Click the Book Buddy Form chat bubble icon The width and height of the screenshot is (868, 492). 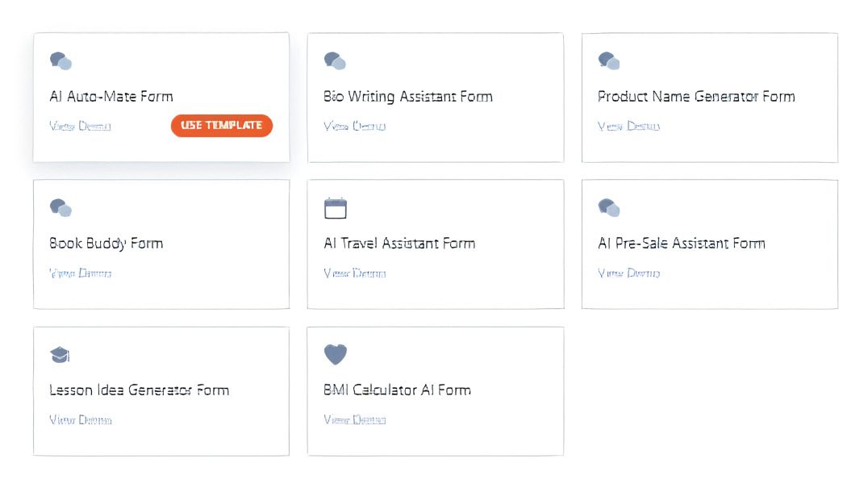61,207
